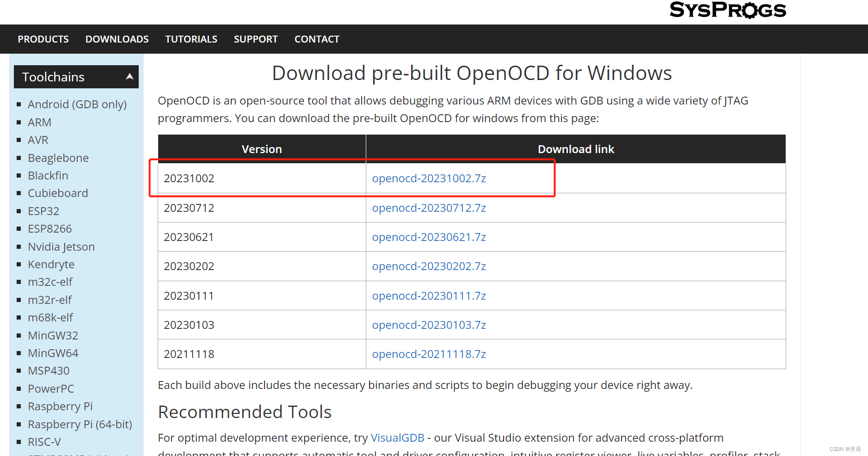868x456 pixels.
Task: Click version cell 20230621
Action: pyautogui.click(x=262, y=237)
